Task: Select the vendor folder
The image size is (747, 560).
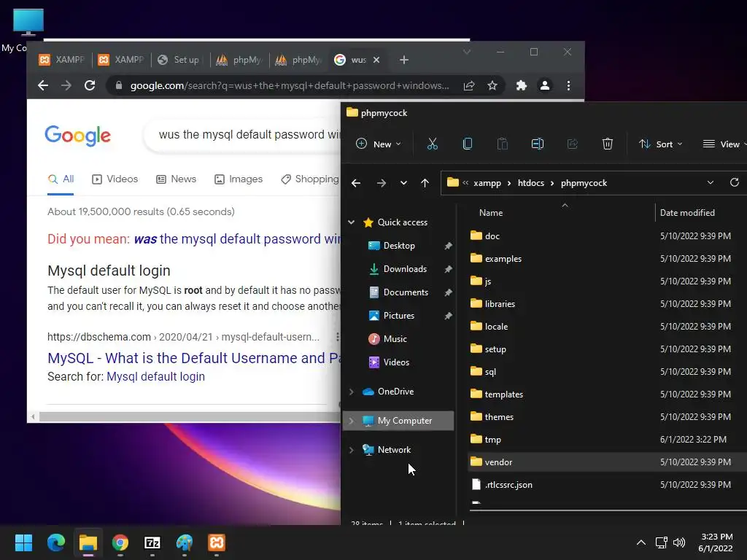Action: pos(608,462)
